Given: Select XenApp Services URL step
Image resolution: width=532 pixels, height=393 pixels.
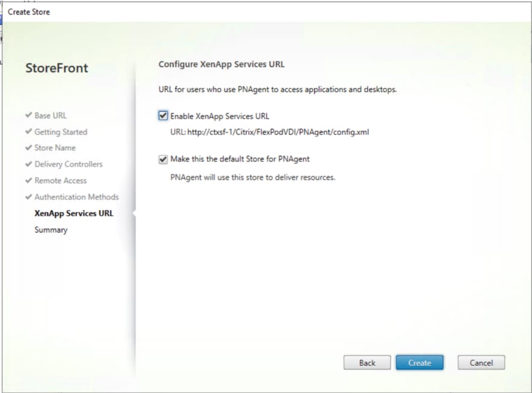Looking at the screenshot, I should [74, 213].
